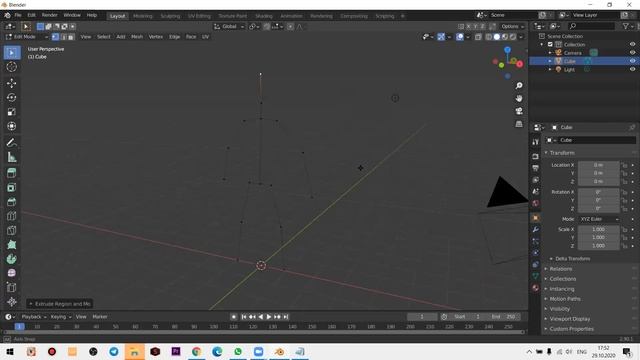Open the Windows Start menu
This screenshot has width=640, height=360.
[10, 352]
